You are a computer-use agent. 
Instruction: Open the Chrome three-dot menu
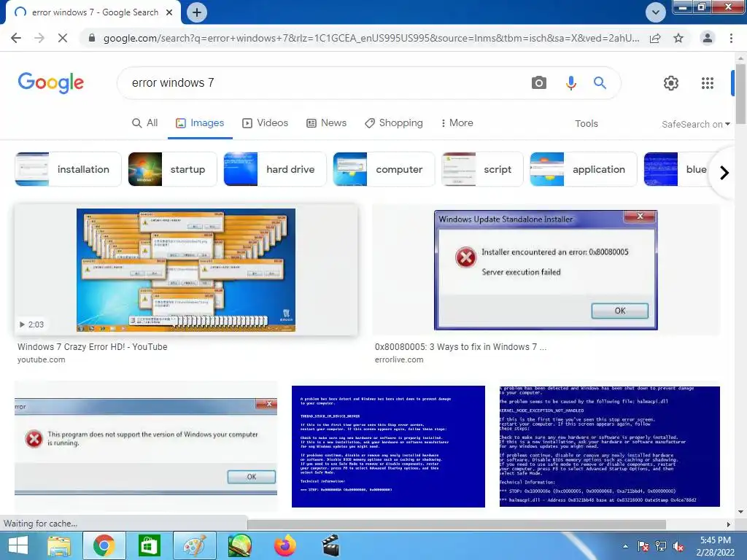(x=731, y=38)
